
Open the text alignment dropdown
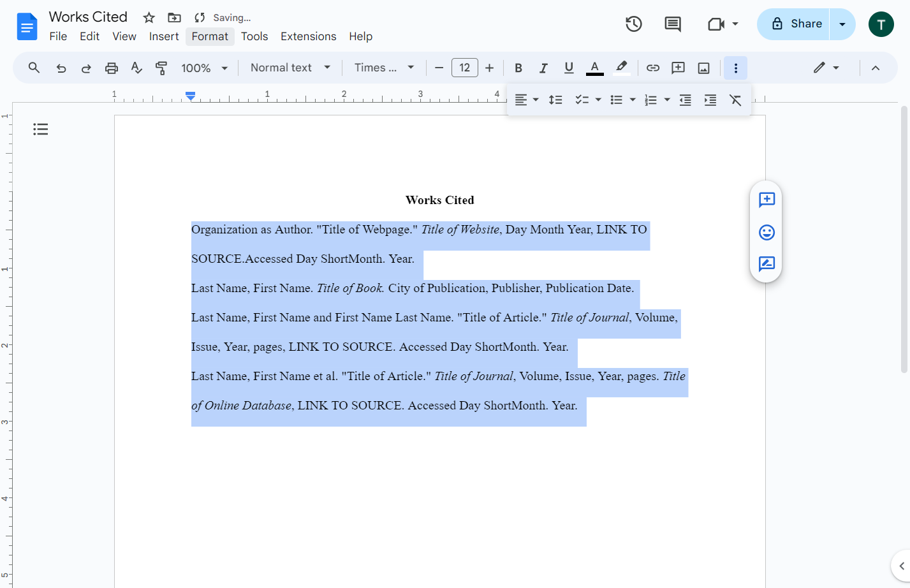[527, 100]
